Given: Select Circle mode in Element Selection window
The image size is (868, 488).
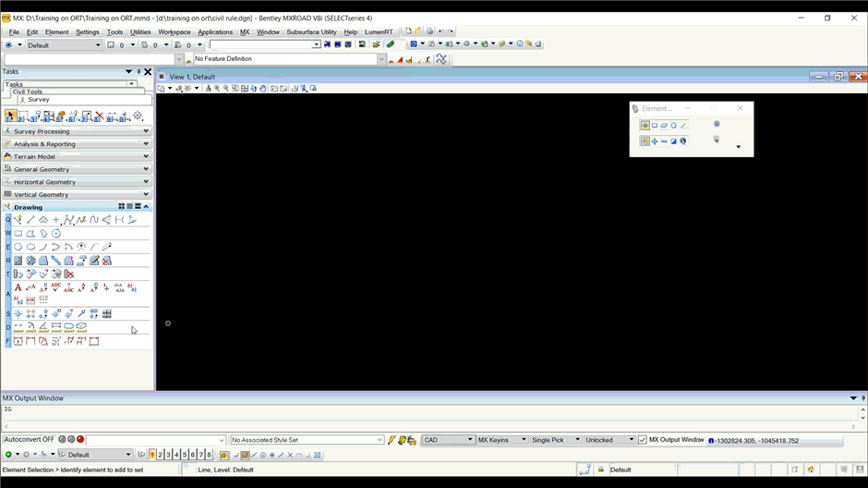Looking at the screenshot, I should click(674, 126).
